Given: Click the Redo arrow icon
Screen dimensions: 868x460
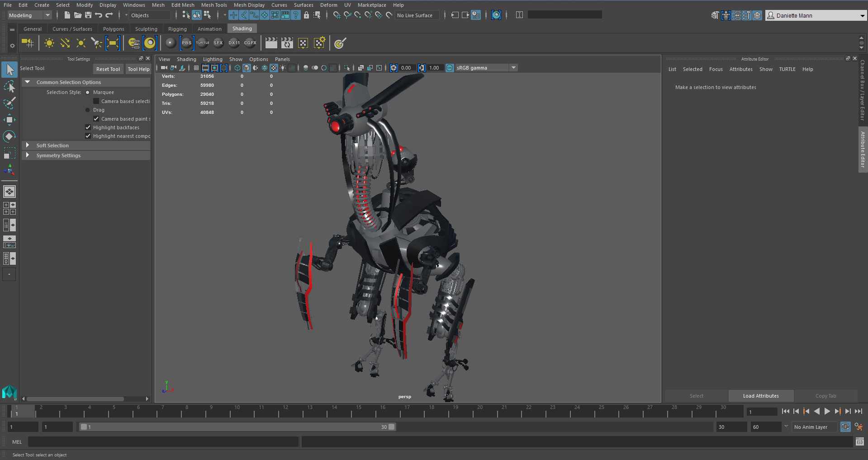Looking at the screenshot, I should click(x=109, y=15).
